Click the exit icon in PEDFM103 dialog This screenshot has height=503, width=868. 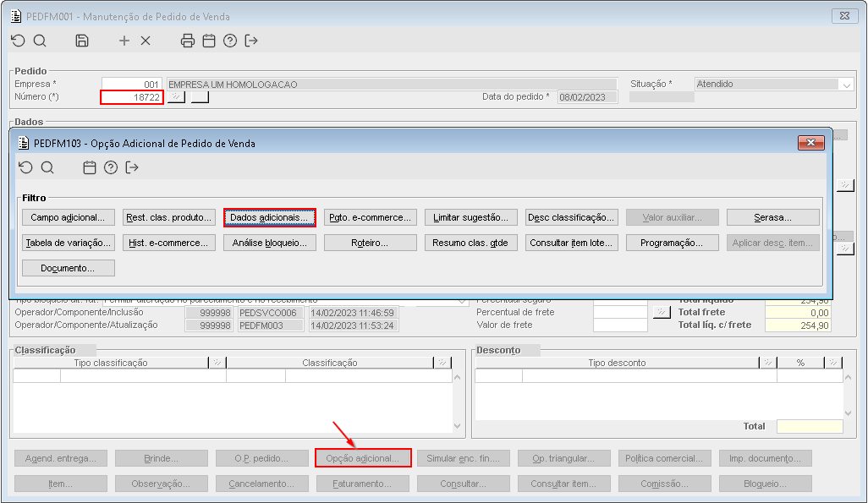(x=132, y=167)
